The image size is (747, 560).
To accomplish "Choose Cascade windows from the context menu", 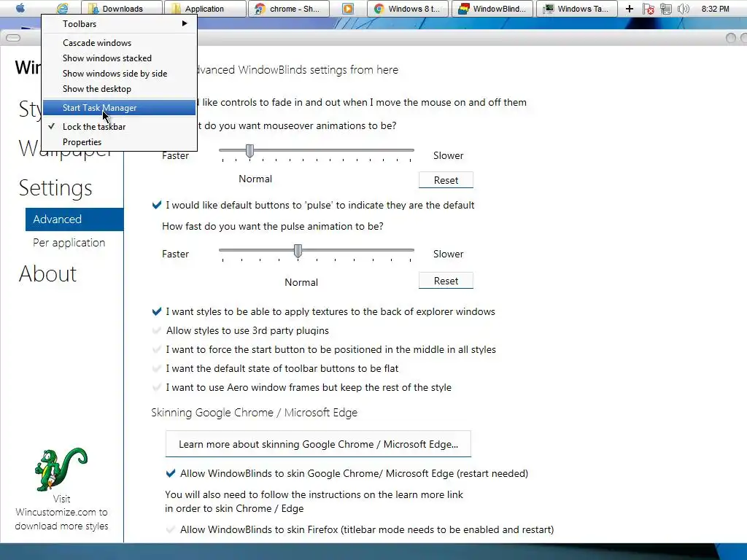I will pyautogui.click(x=119, y=43).
